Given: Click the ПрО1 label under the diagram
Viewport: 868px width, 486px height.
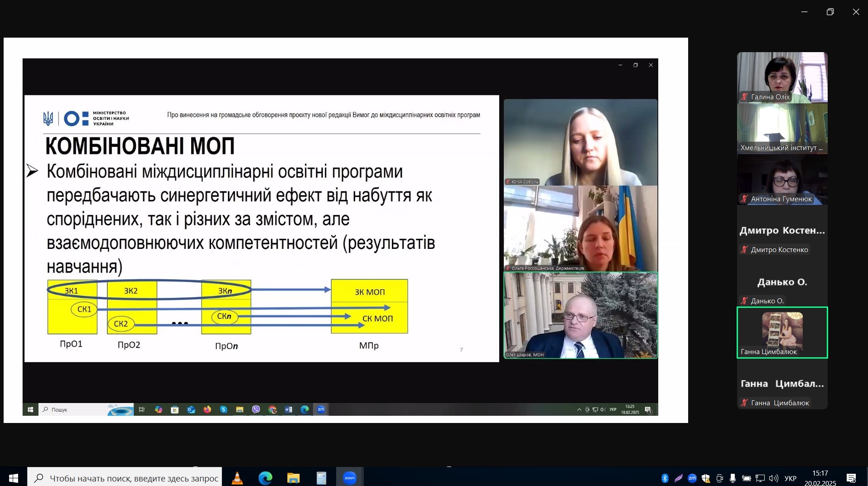Looking at the screenshot, I should [x=71, y=344].
